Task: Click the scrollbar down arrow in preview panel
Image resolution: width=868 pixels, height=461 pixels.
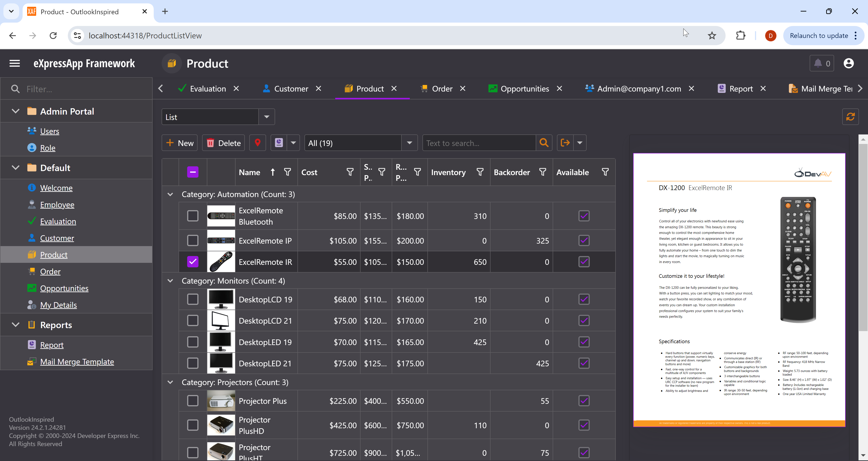Action: (x=863, y=455)
